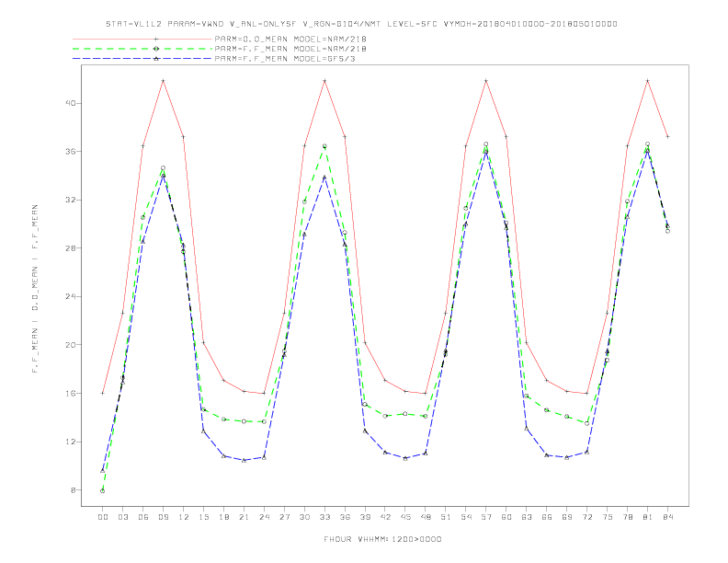Click y-axis tick value 12
This screenshot has height=563, width=728.
pyautogui.click(x=71, y=442)
